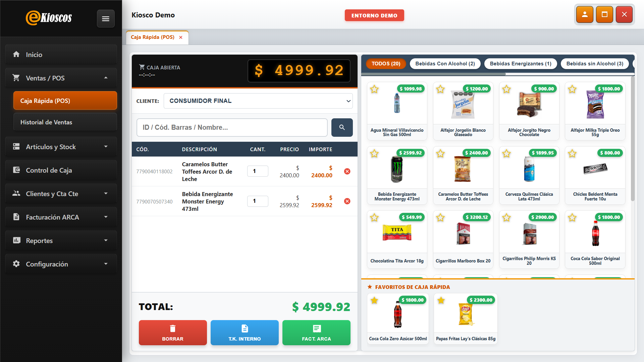This screenshot has height=362, width=644.
Task: Click the category filter horizontal scrollbar
Action: pyautogui.click(x=433, y=74)
